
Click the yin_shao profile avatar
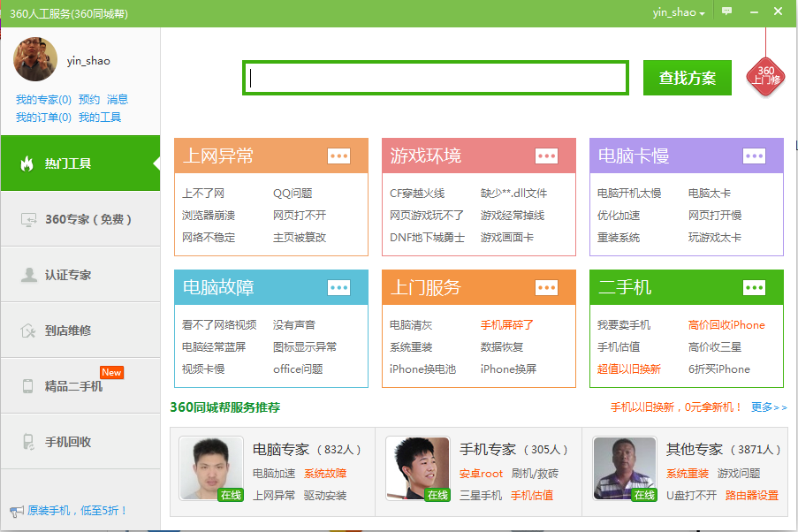coord(35,59)
